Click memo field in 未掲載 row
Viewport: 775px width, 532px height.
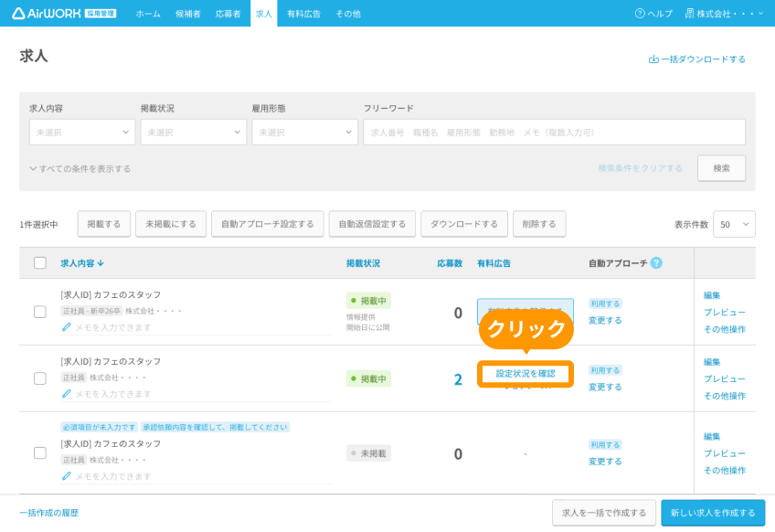[x=196, y=476]
